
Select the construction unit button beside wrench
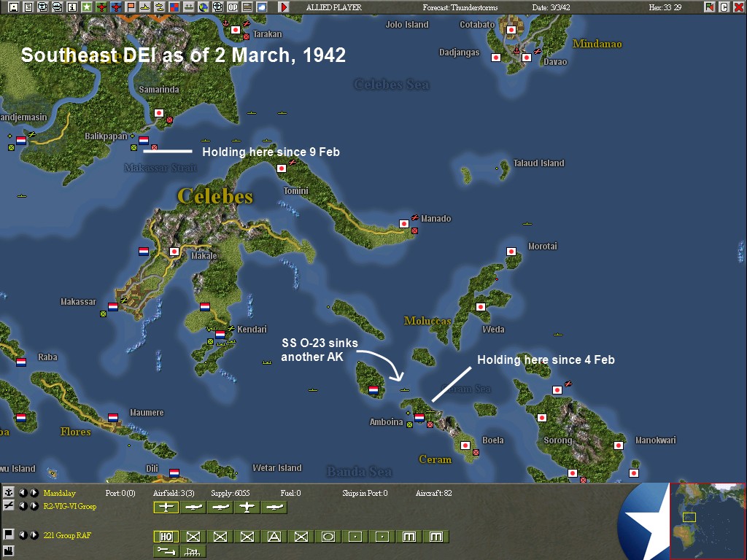[193, 551]
